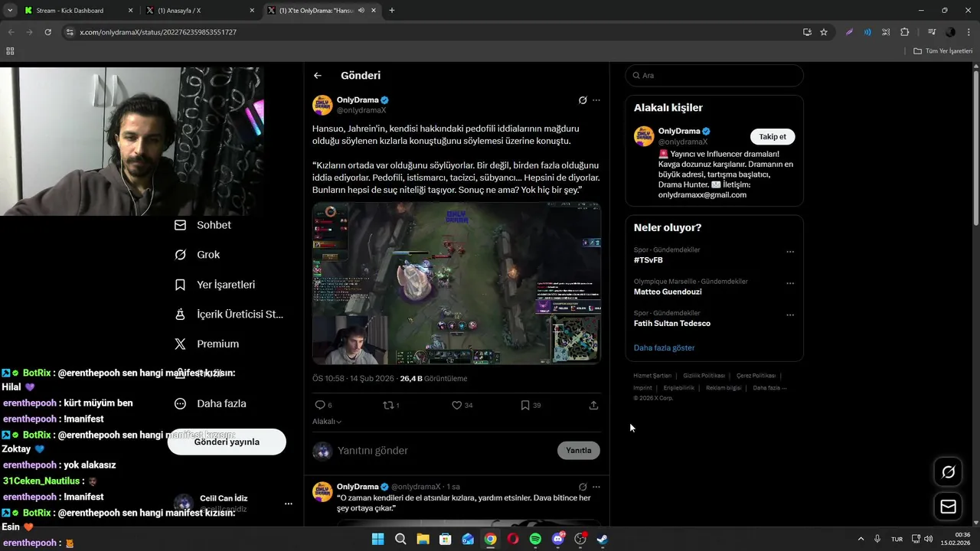This screenshot has height=551, width=980.
Task: Reload the page
Action: tap(47, 32)
